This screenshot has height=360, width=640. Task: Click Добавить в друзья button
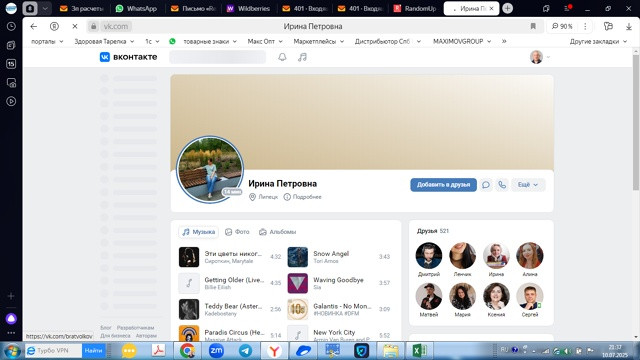tap(443, 185)
